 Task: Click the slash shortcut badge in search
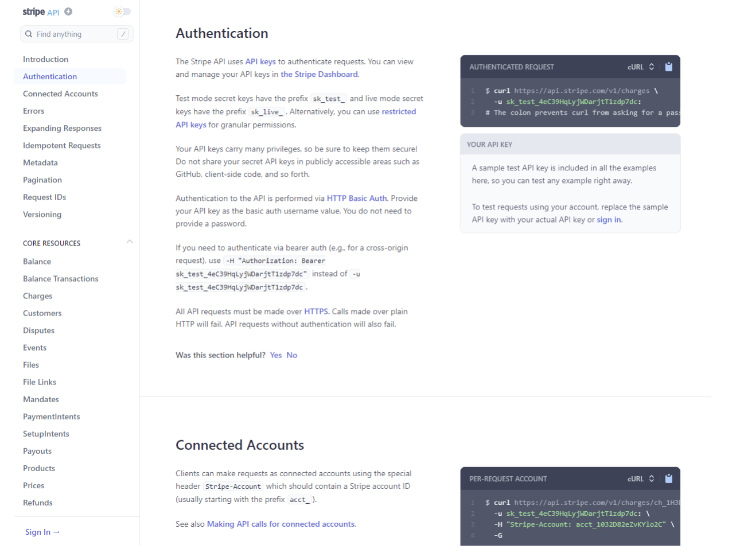click(x=123, y=34)
